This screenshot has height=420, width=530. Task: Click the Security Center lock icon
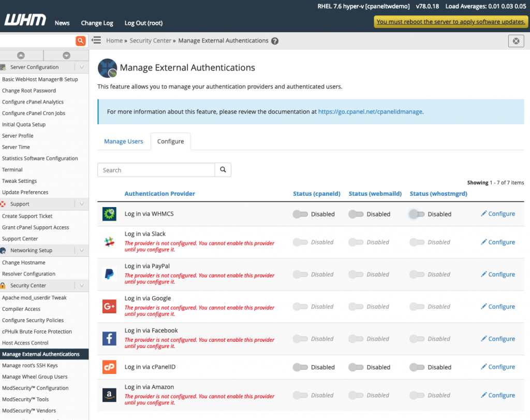point(3,285)
